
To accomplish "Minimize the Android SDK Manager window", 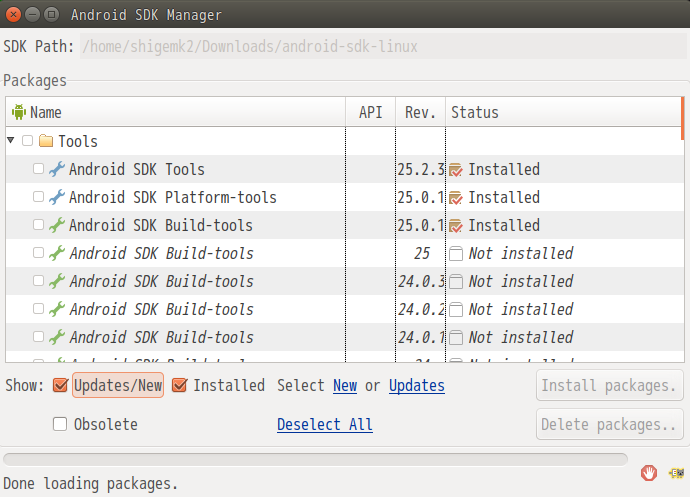I will [32, 15].
